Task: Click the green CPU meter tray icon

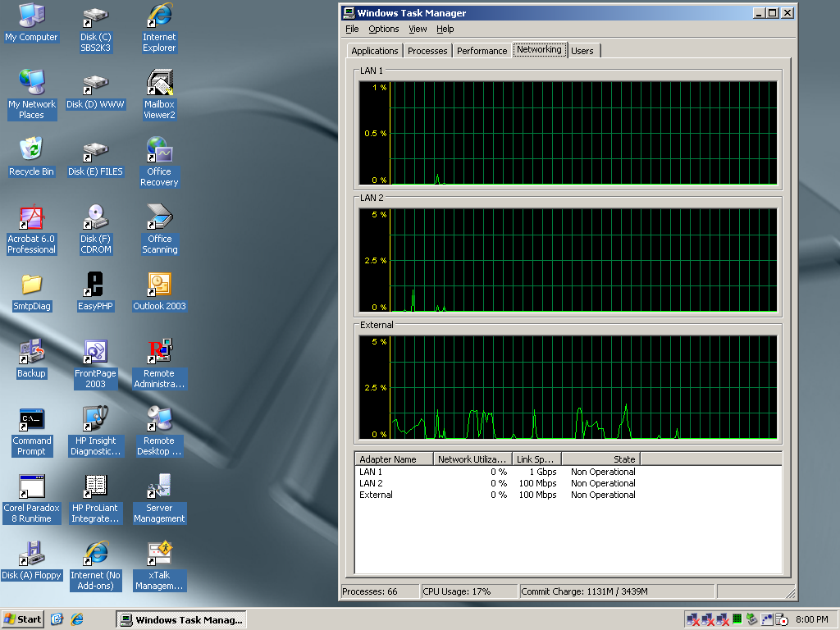Action: [737, 619]
